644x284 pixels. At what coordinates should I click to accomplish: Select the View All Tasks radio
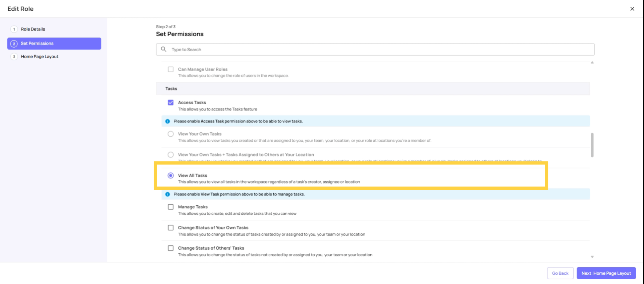pyautogui.click(x=171, y=175)
